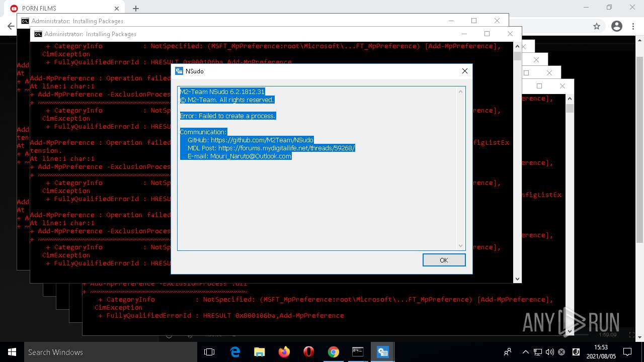Click the up arrow of NSudo text scrollbar
This screenshot has height=362, width=644.
coord(460,92)
